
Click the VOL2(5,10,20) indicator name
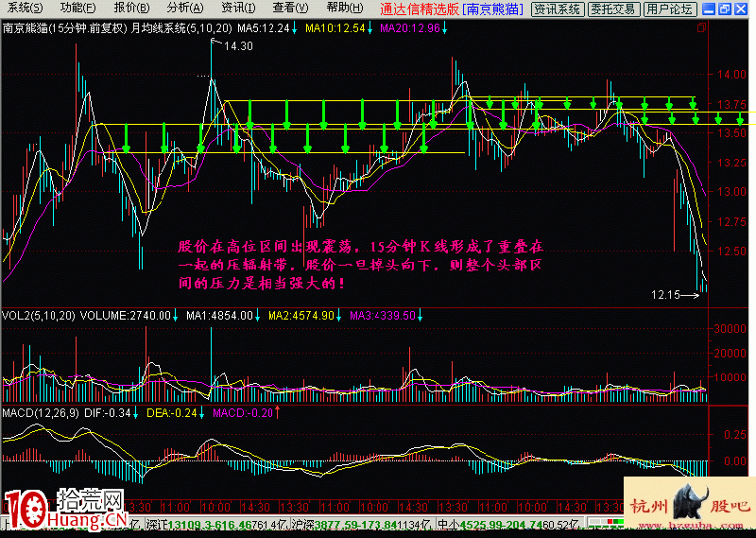point(39,316)
